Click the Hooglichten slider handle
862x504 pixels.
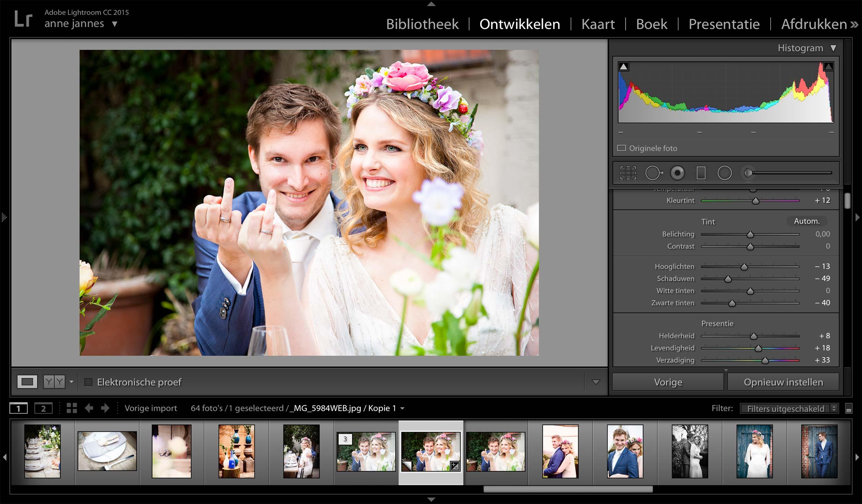coord(744,267)
